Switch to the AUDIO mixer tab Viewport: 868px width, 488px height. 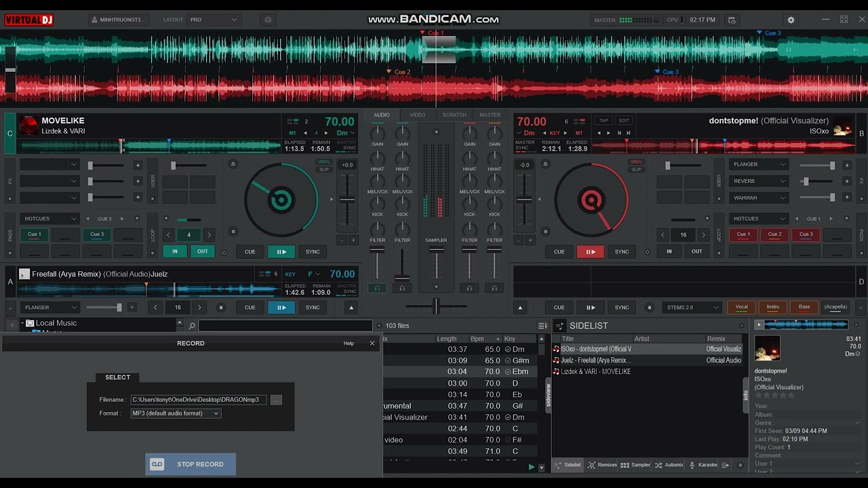(382, 115)
